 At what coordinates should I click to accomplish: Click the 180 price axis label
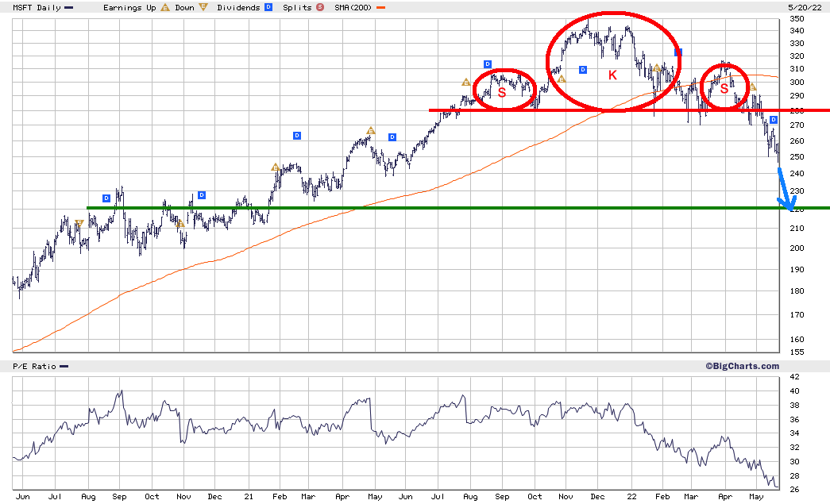(797, 291)
